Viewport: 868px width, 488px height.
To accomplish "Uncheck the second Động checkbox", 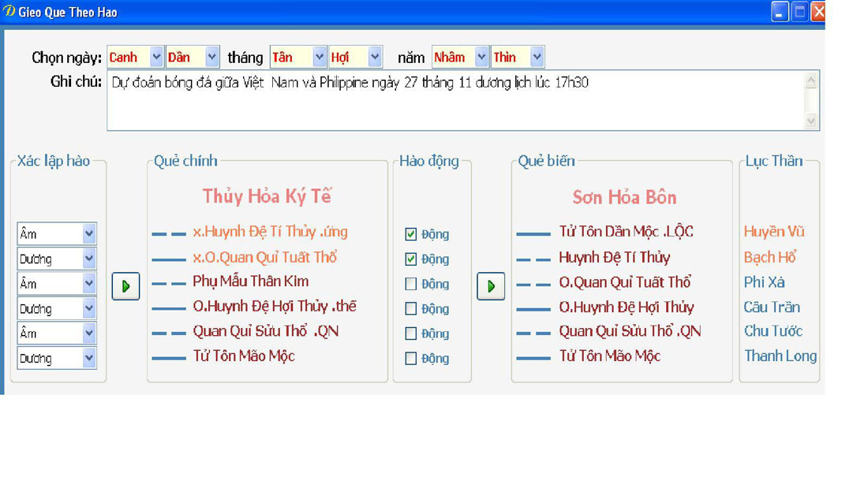I will tap(410, 259).
